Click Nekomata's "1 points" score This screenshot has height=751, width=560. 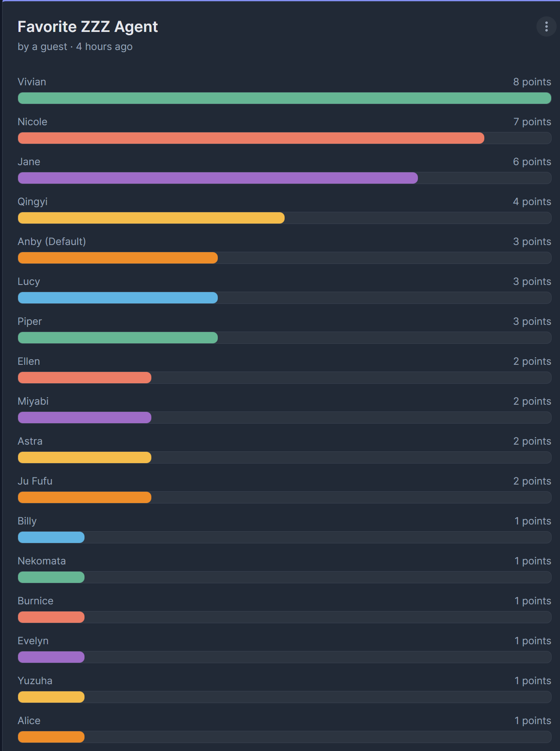(533, 561)
